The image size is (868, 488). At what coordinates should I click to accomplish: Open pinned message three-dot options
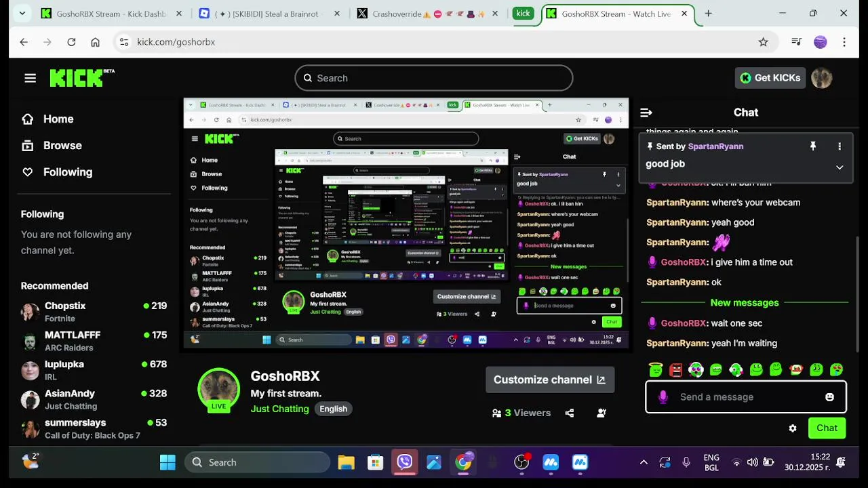(840, 146)
